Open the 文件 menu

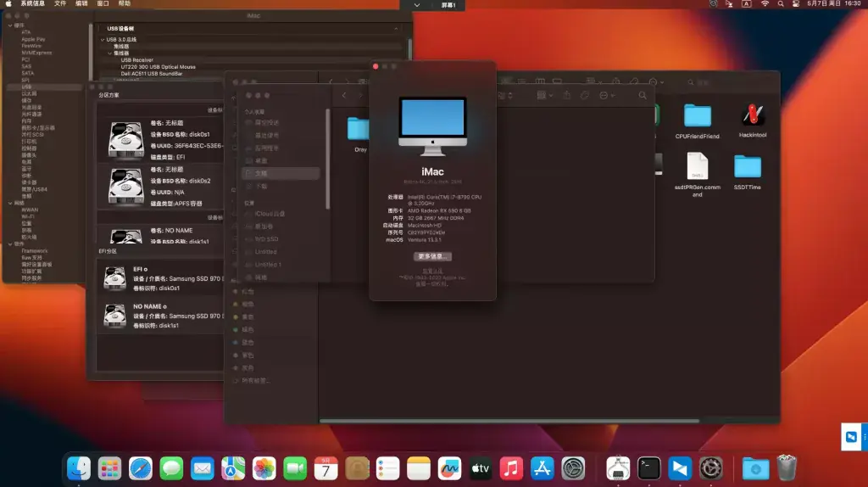pos(60,3)
